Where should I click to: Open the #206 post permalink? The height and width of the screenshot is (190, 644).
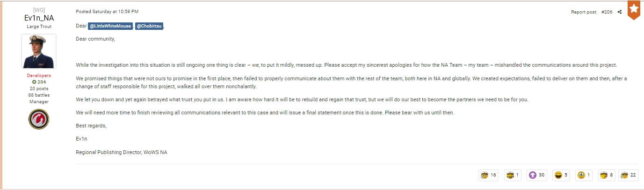[607, 12]
